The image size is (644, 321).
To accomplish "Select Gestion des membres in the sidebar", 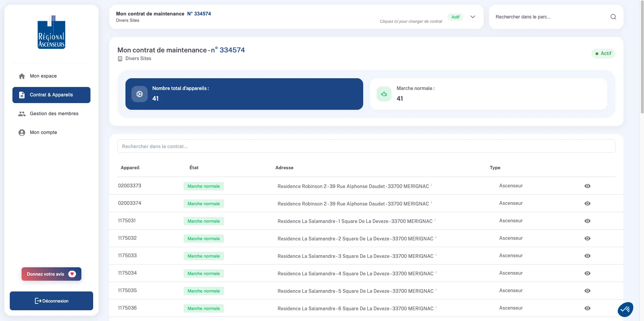I will [x=54, y=113].
